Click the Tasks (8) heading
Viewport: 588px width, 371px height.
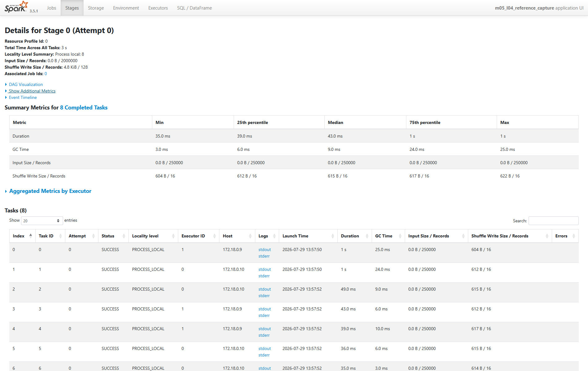point(15,211)
